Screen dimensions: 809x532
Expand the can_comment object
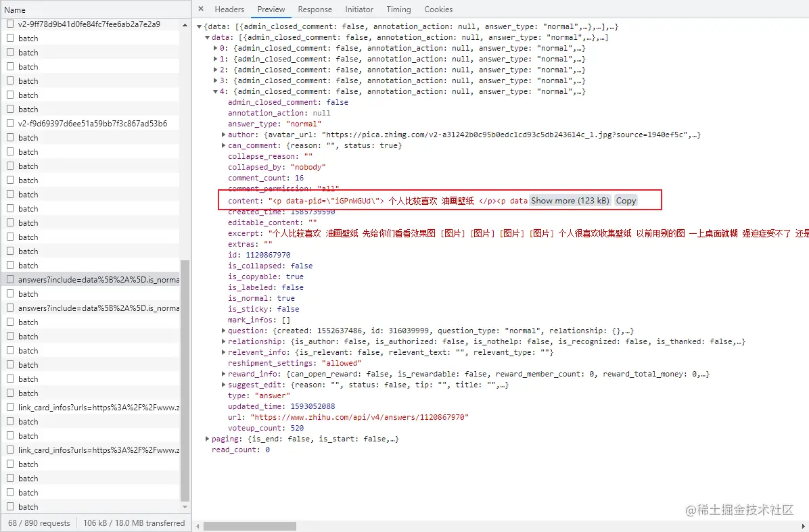click(224, 145)
